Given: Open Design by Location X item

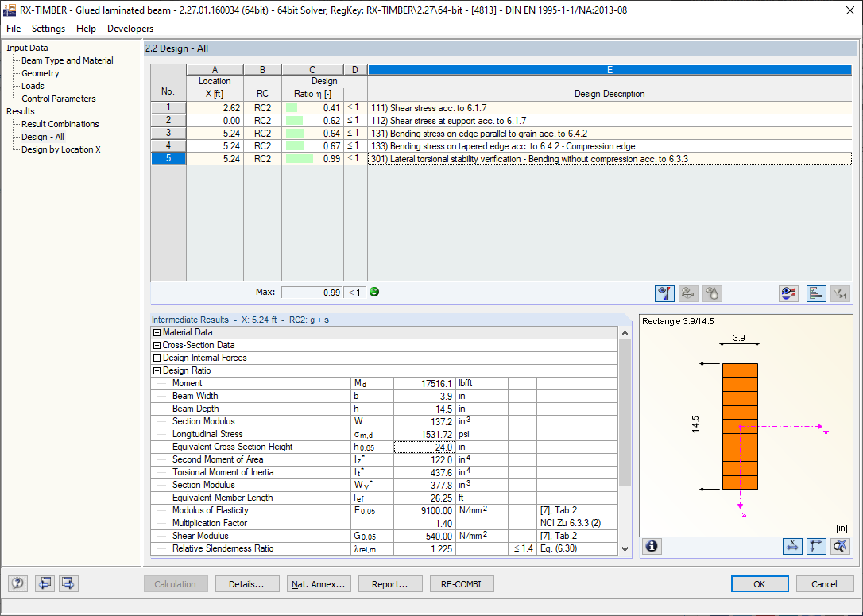Looking at the screenshot, I should (60, 149).
